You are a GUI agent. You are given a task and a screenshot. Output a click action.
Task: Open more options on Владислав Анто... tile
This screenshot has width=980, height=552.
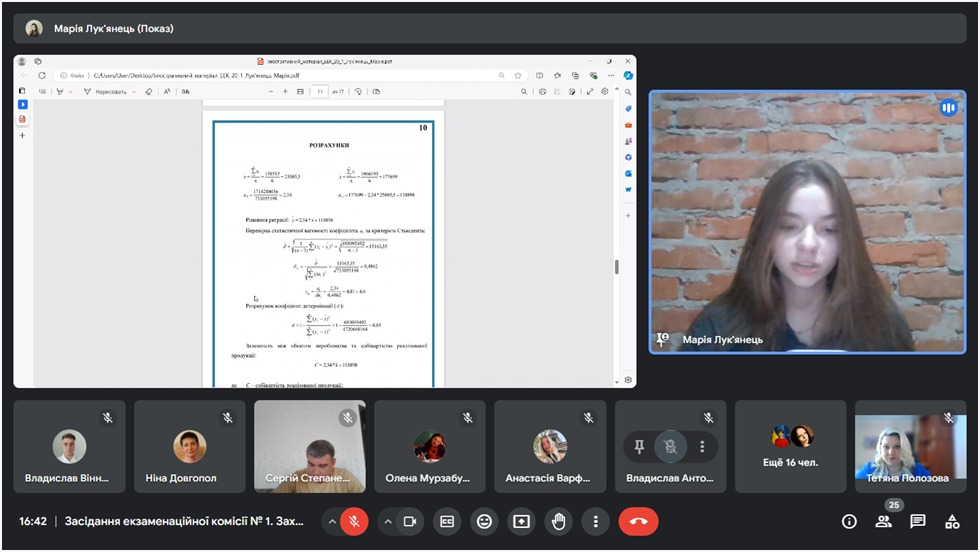[703, 446]
